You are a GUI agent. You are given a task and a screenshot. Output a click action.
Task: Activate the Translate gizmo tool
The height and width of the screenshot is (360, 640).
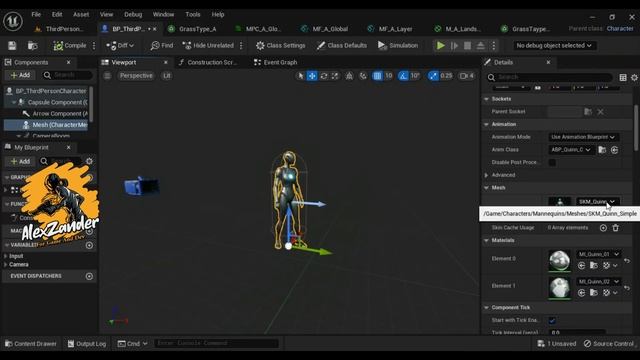tap(312, 76)
